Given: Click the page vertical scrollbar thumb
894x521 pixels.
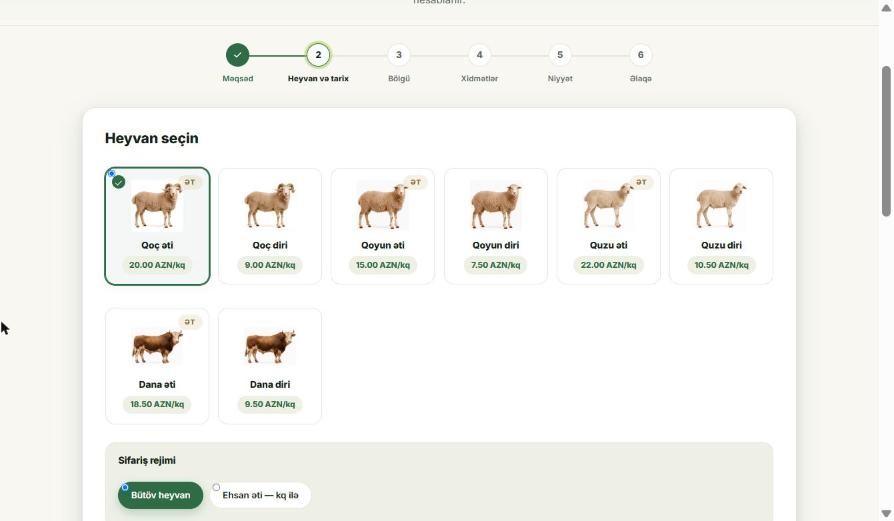Looking at the screenshot, I should (x=886, y=141).
